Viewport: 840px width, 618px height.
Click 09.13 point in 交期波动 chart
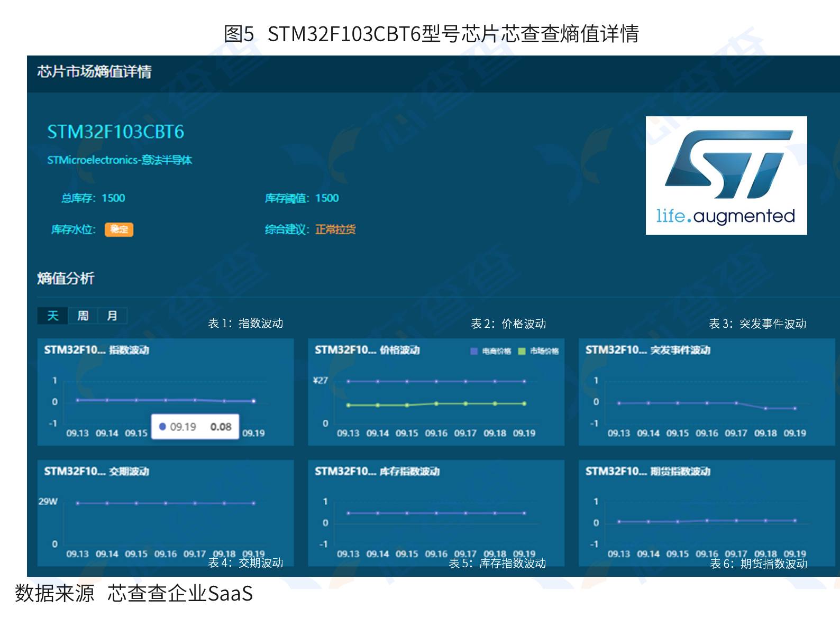point(78,503)
